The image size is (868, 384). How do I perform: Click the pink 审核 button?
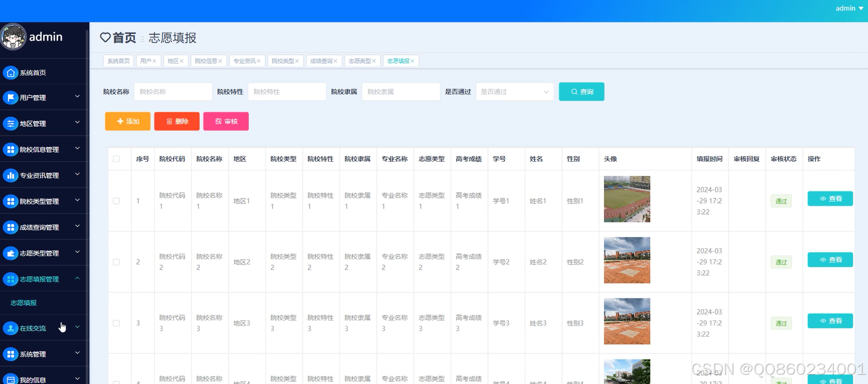point(226,122)
